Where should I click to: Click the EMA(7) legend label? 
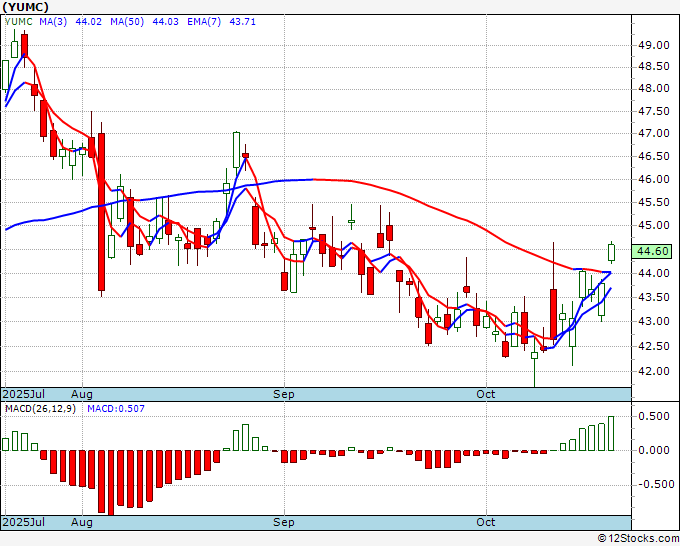(x=204, y=22)
